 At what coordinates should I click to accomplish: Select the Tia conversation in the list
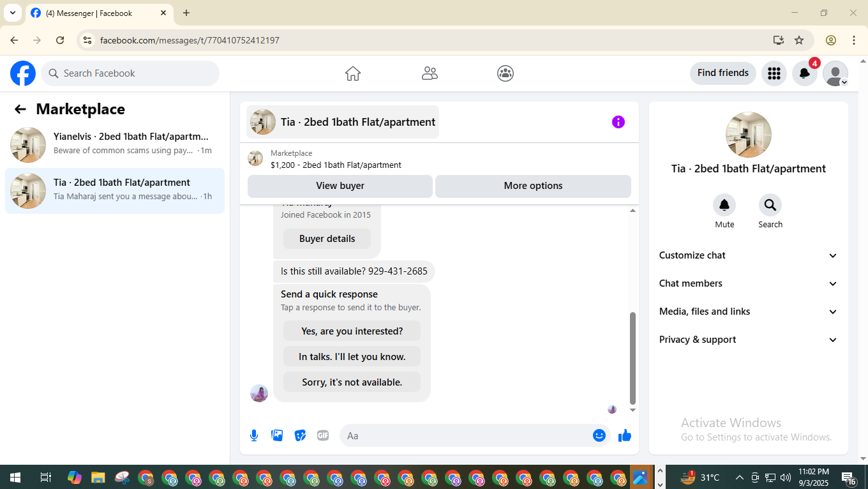point(115,191)
